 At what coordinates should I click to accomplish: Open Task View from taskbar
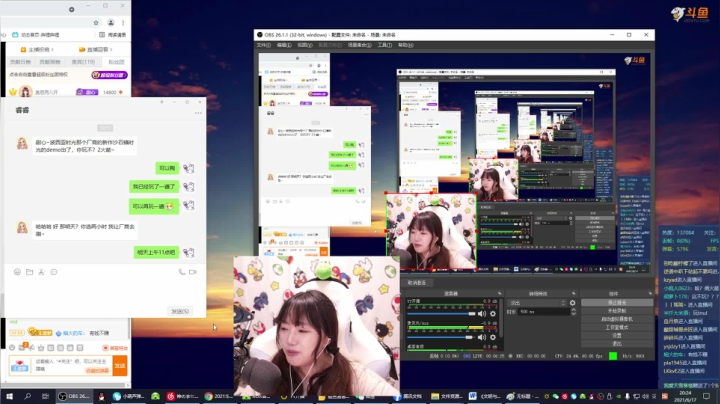(45, 396)
